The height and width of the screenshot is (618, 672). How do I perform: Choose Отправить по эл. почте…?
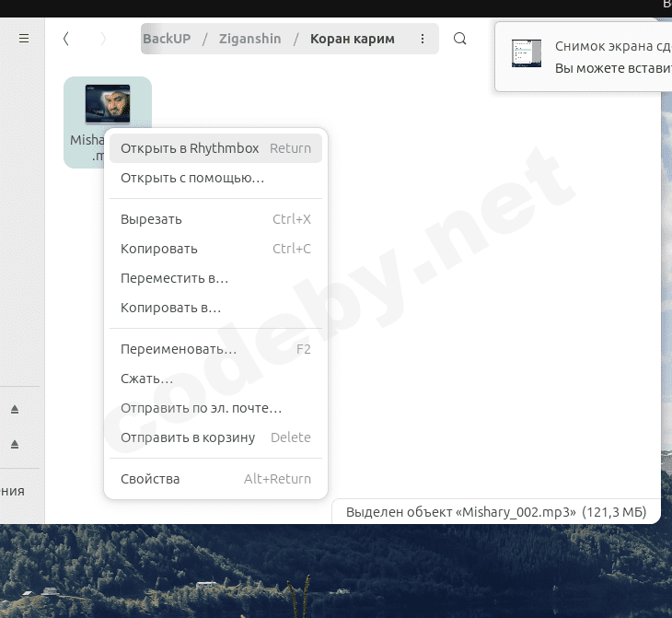click(215, 408)
